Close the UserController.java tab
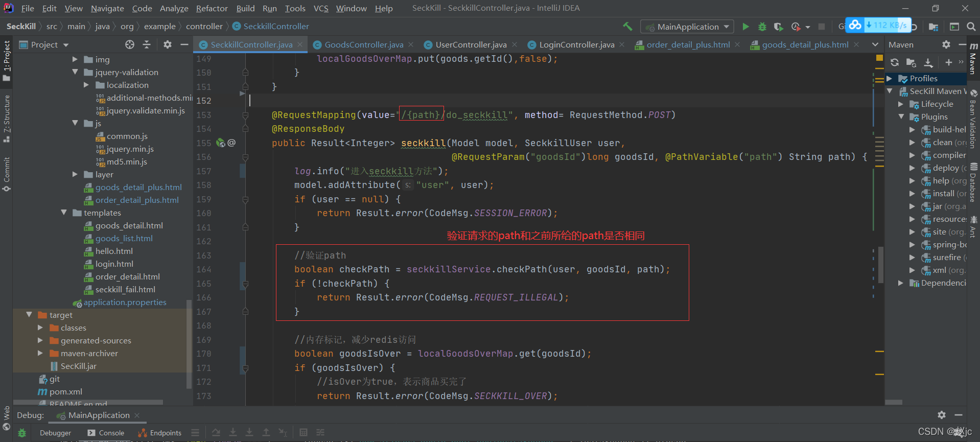The width and height of the screenshot is (980, 442). click(x=515, y=44)
